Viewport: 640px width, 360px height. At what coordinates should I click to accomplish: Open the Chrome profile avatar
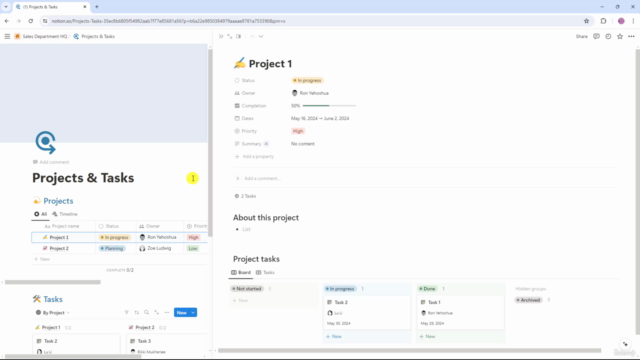click(x=621, y=21)
